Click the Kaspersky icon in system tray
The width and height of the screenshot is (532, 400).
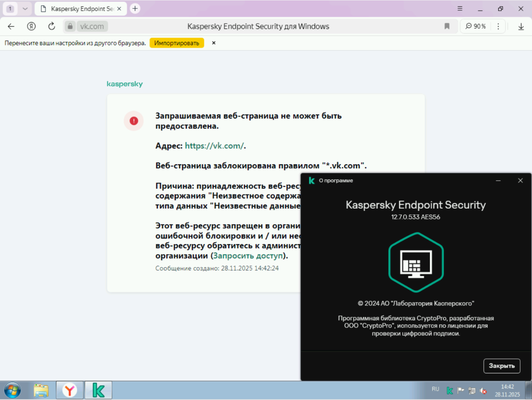click(450, 391)
